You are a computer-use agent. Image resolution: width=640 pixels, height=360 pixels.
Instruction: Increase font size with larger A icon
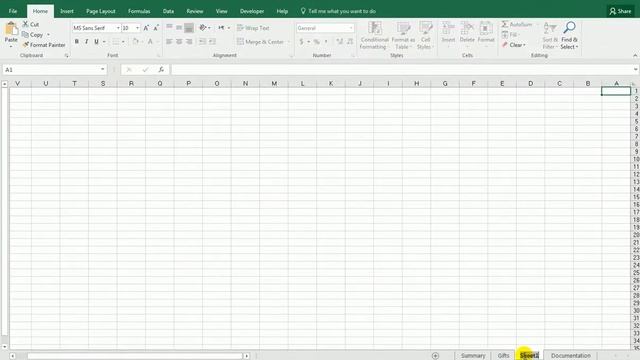point(146,28)
